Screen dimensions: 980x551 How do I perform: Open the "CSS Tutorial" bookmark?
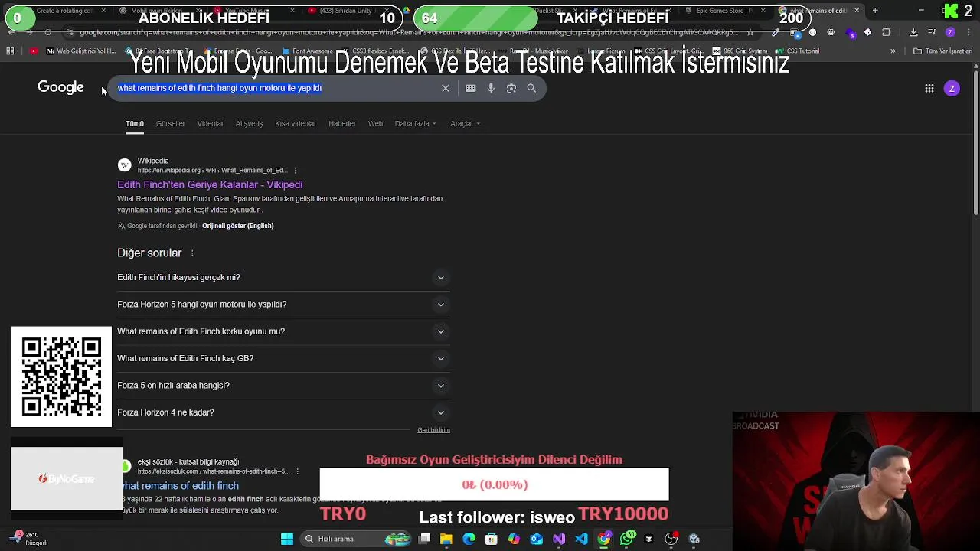coord(797,51)
